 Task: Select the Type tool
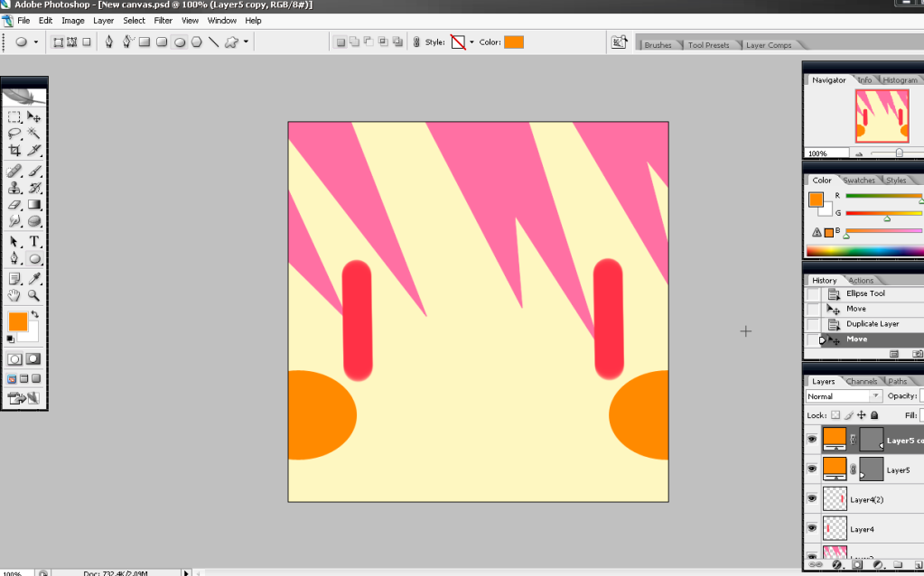[33, 241]
